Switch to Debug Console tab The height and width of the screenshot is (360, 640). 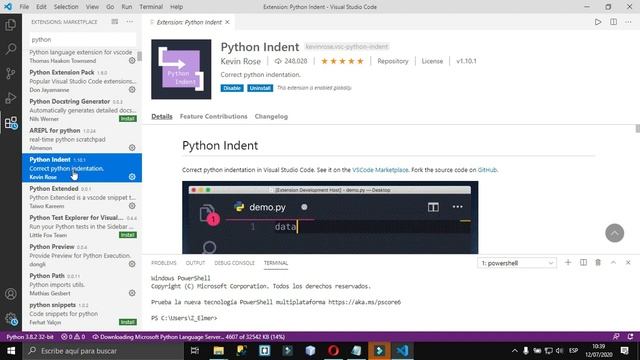click(234, 263)
